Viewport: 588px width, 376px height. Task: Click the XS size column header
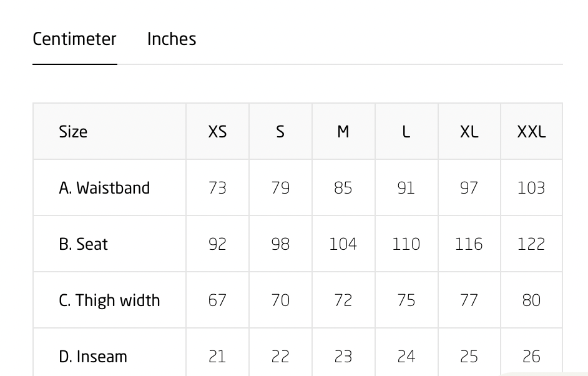217,132
